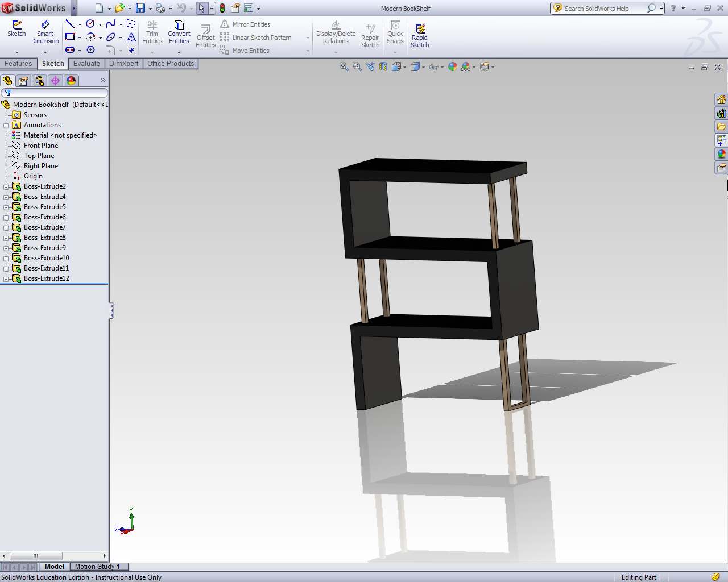Click the Save icon

(140, 8)
